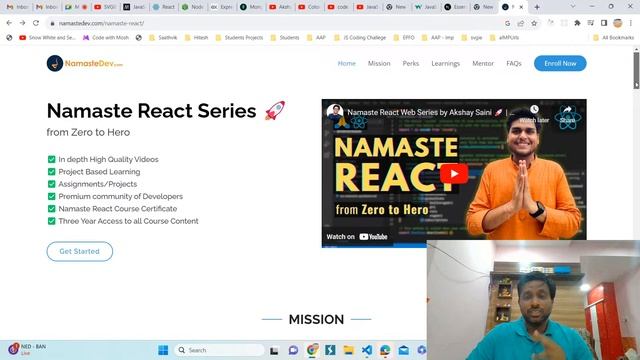Viewport: 640px width, 360px height.
Task: Expand the AAP - Imp bookmarks folder
Action: pos(438,38)
